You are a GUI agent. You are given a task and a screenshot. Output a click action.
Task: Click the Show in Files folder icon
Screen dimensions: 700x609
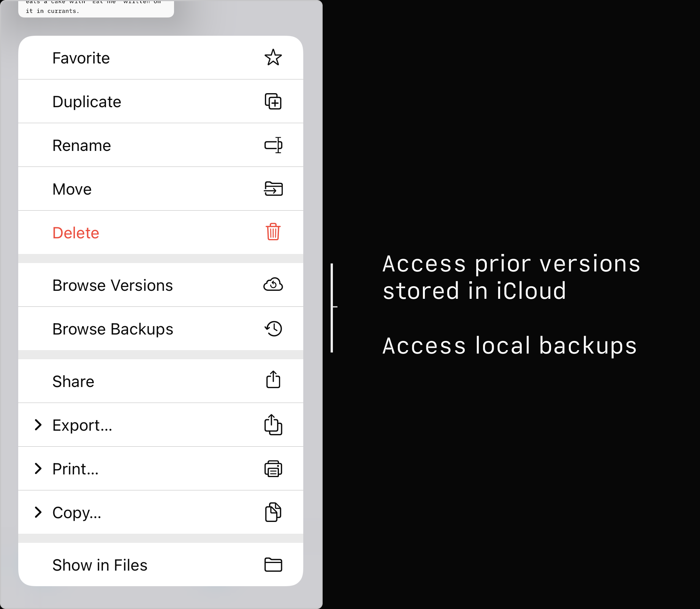pos(273,565)
